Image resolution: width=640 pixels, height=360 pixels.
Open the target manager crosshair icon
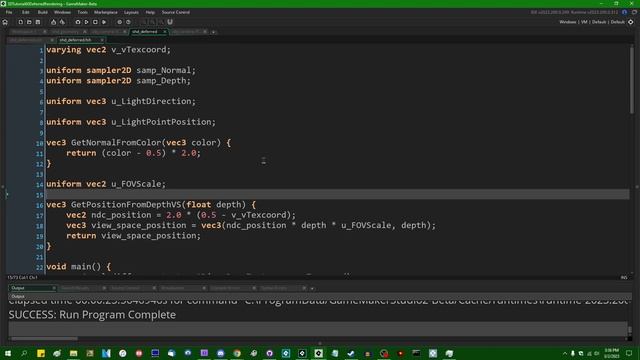point(631,22)
